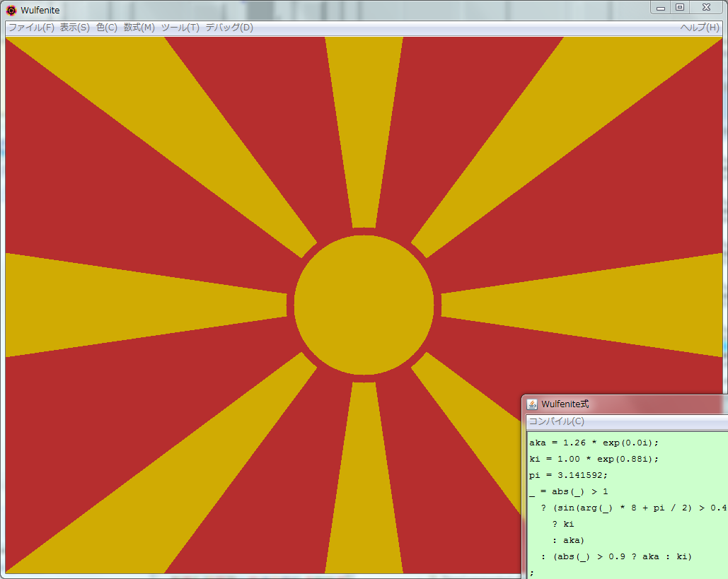The image size is (728, 579).
Task: Place cursor in the 'ki = 1.00' code line
Action: click(594, 459)
